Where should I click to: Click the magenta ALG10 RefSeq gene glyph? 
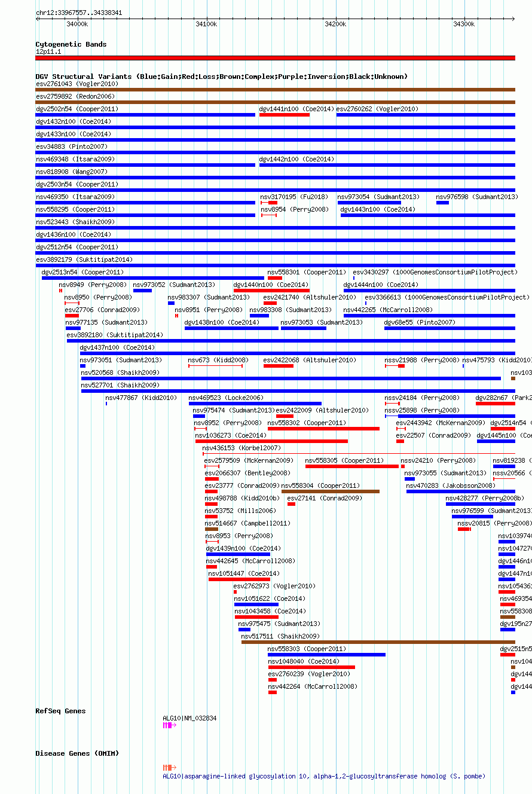pyautogui.click(x=169, y=725)
